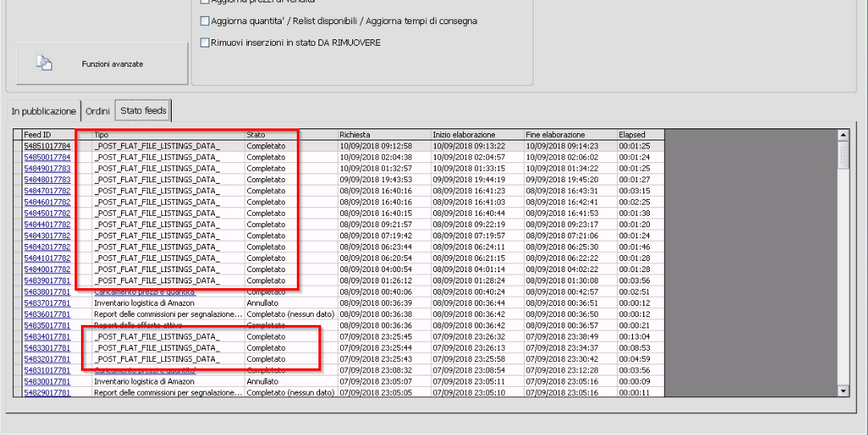Click Annullato status in row 54837017781
The height and width of the screenshot is (435, 868).
tap(262, 303)
